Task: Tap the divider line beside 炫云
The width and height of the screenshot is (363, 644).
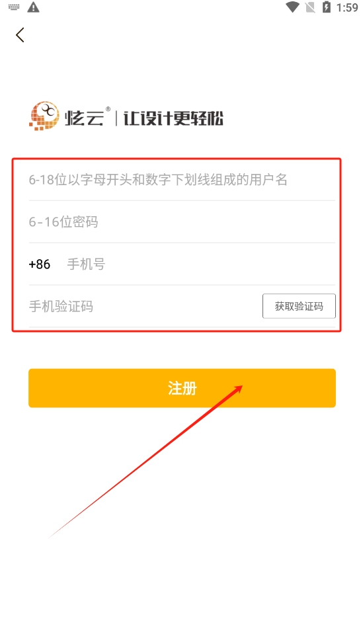Action: click(x=116, y=119)
